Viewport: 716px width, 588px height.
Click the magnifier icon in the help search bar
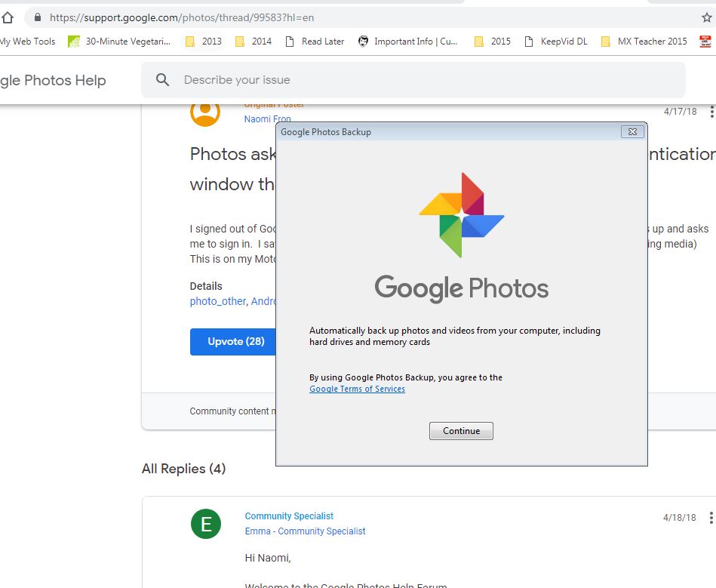click(162, 79)
